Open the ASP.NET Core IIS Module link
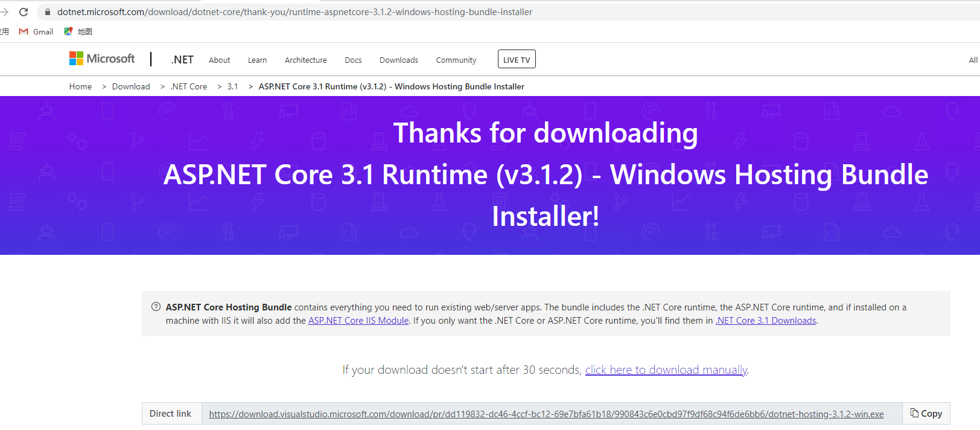 tap(358, 321)
